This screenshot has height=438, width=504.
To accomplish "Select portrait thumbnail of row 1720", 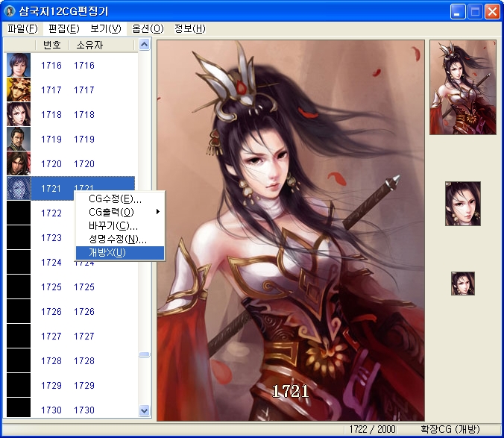I will coord(19,163).
